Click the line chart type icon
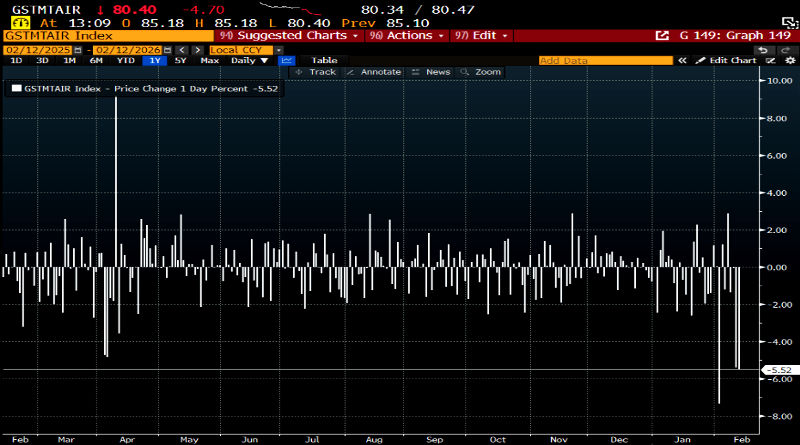800x445 pixels. pos(287,60)
